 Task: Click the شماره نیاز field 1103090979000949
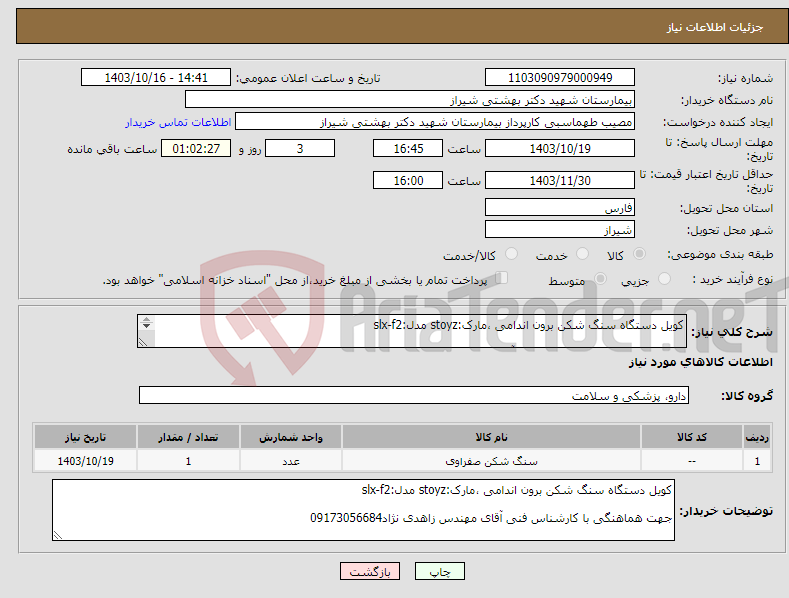click(560, 78)
